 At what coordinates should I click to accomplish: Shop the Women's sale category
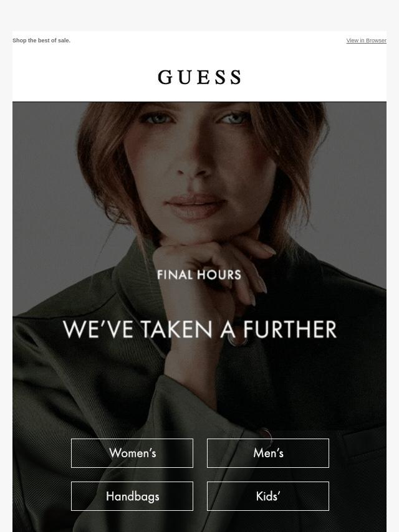tap(132, 453)
